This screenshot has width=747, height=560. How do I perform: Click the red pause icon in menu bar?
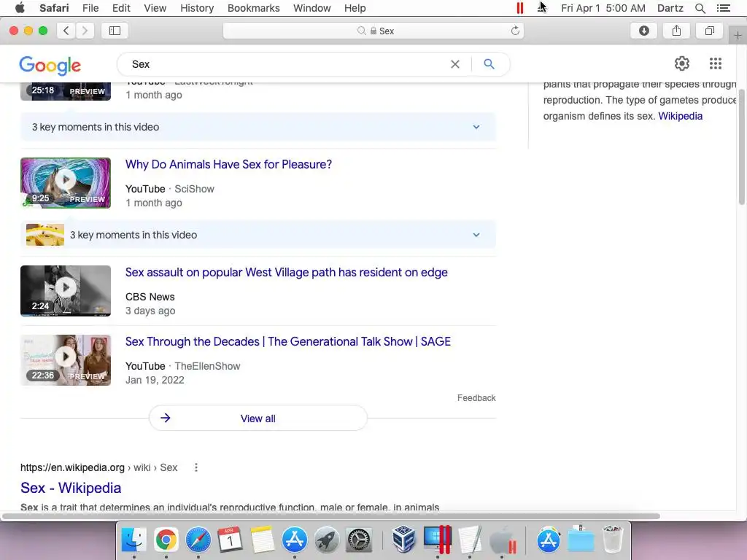click(519, 8)
